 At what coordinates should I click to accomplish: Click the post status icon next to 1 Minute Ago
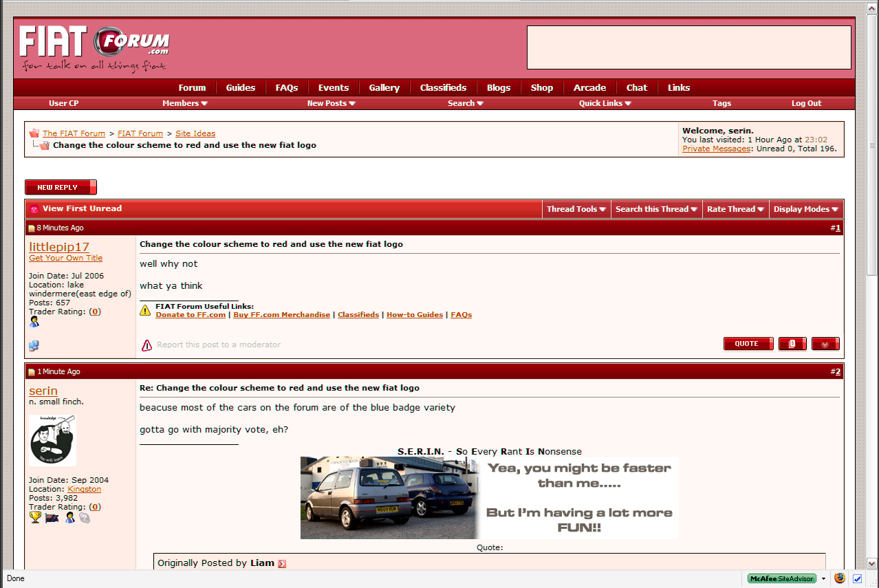tap(31, 372)
